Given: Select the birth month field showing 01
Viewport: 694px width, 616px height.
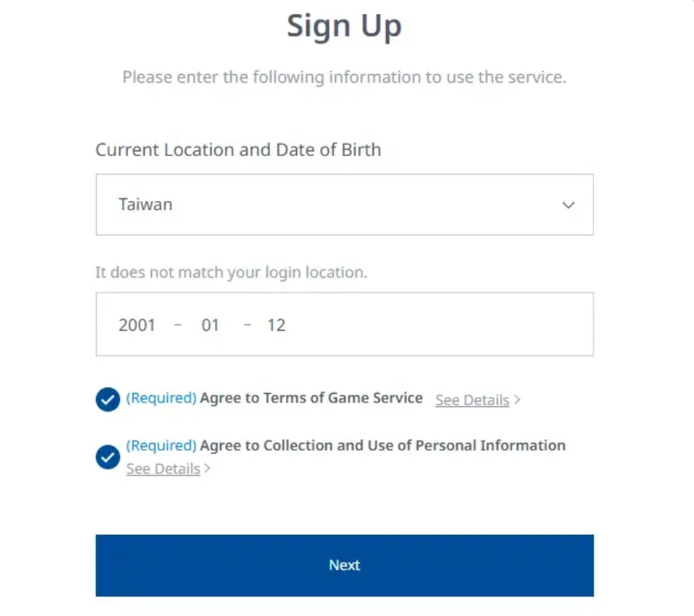Looking at the screenshot, I should [x=210, y=325].
